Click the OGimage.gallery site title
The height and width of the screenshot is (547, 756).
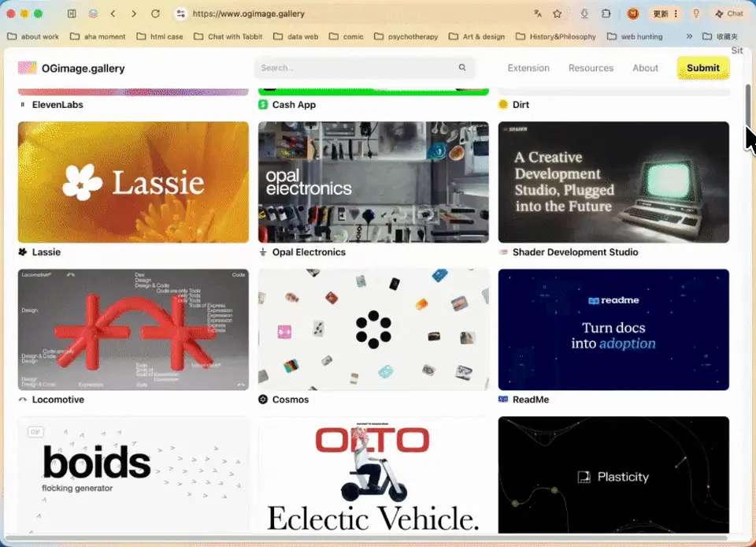tap(83, 69)
